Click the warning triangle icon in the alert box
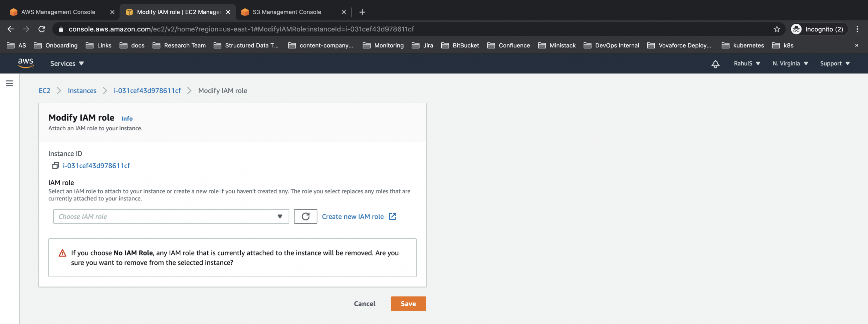This screenshot has height=324, width=868. [62, 252]
